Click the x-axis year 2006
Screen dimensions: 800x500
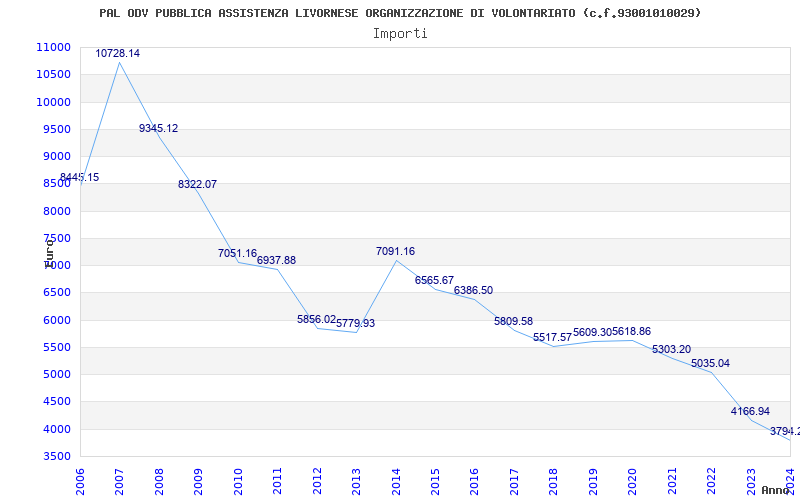click(80, 482)
